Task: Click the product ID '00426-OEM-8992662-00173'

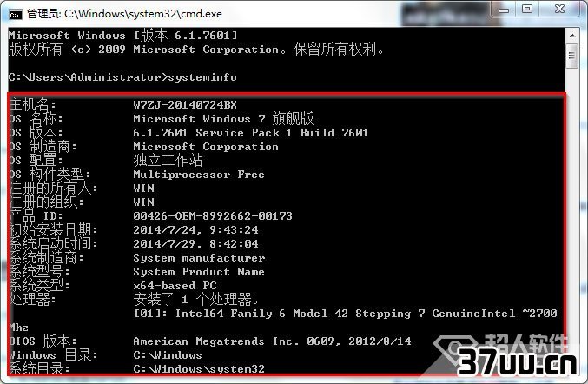Action: [x=213, y=216]
